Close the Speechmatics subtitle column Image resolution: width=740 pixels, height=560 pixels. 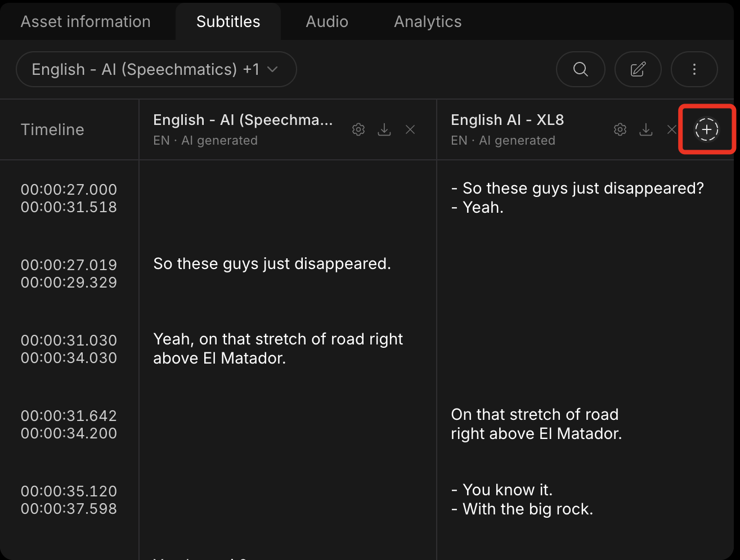click(x=410, y=129)
